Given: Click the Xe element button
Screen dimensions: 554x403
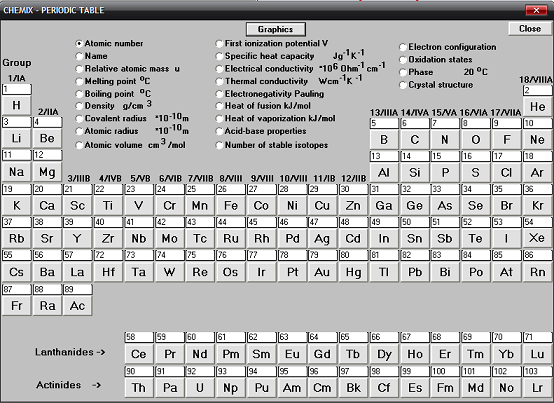Looking at the screenshot, I should (537, 238).
